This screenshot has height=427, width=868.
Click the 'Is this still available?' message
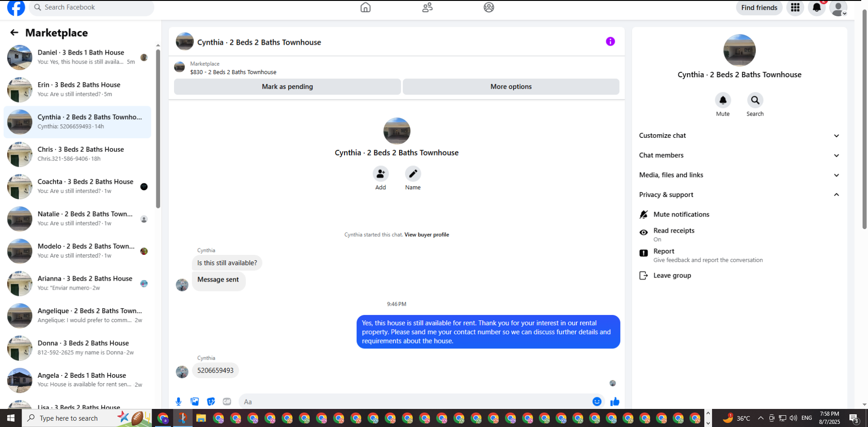point(227,263)
